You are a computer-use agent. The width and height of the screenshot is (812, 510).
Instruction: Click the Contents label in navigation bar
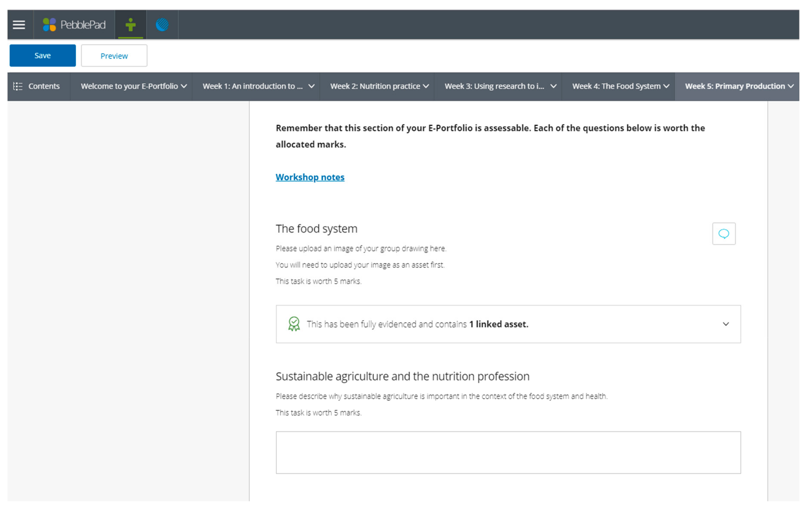pyautogui.click(x=44, y=86)
